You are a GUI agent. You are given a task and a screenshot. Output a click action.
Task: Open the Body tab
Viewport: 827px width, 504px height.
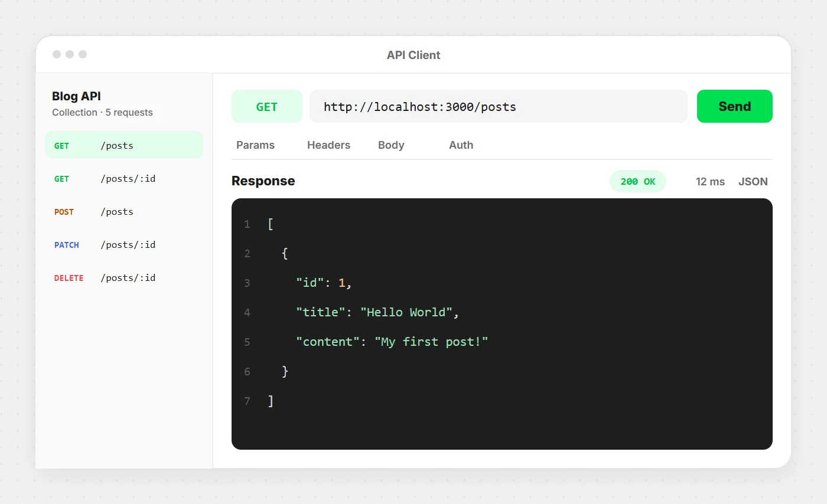click(391, 145)
